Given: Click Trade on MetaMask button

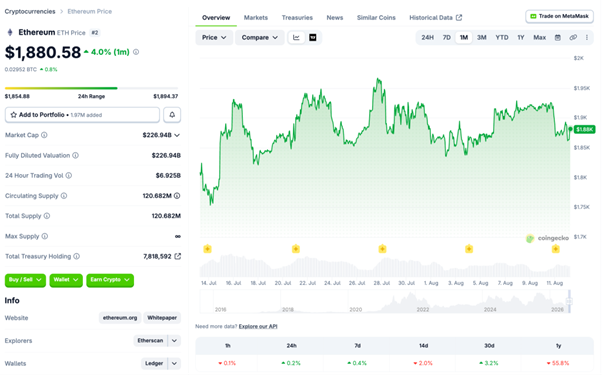Looking at the screenshot, I should coord(559,17).
